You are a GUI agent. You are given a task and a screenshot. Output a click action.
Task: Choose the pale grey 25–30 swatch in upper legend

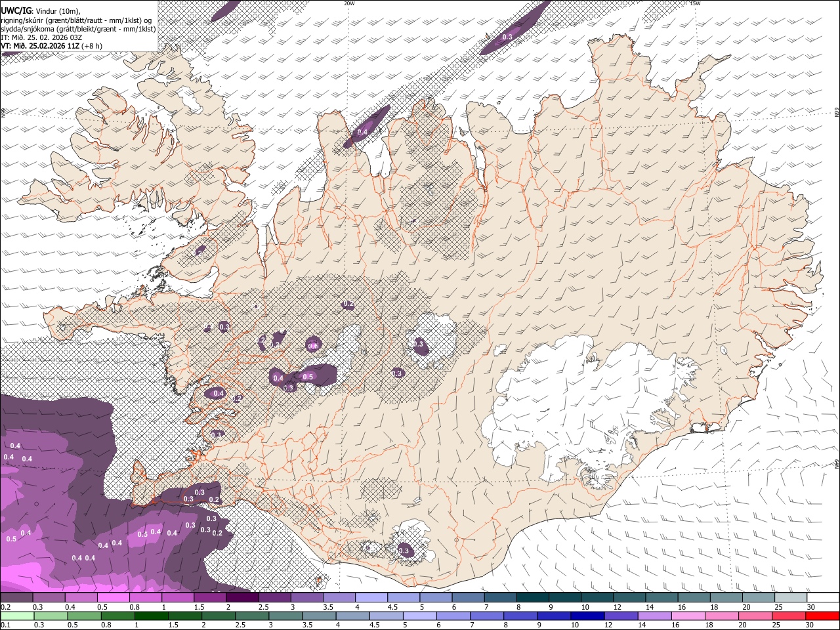click(x=790, y=598)
